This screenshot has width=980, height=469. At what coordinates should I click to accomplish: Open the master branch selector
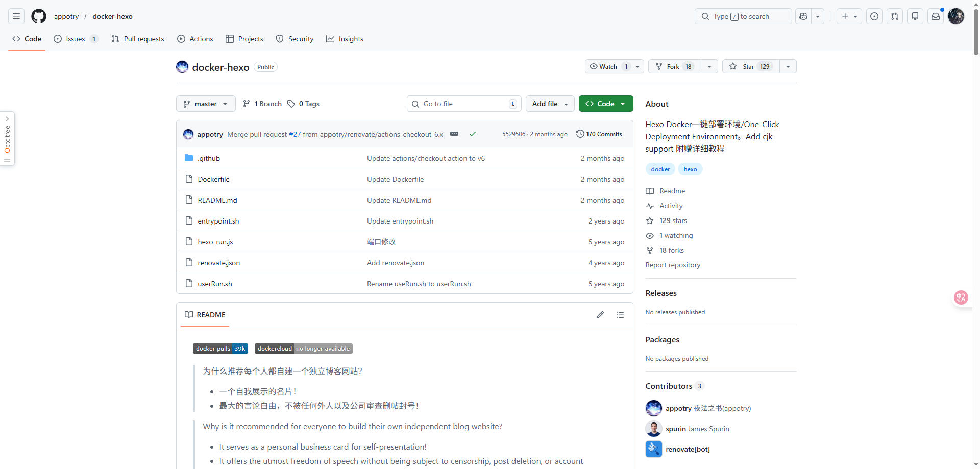(x=206, y=104)
